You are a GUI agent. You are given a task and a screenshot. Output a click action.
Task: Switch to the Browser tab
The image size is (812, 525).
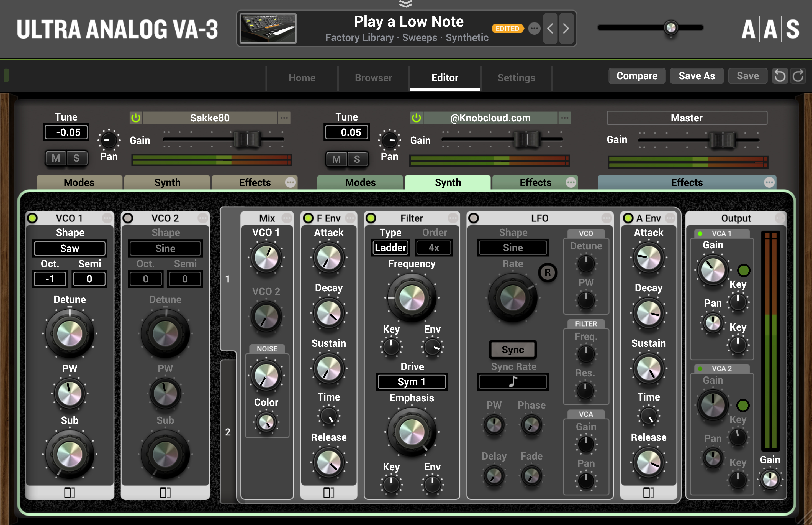(x=373, y=78)
